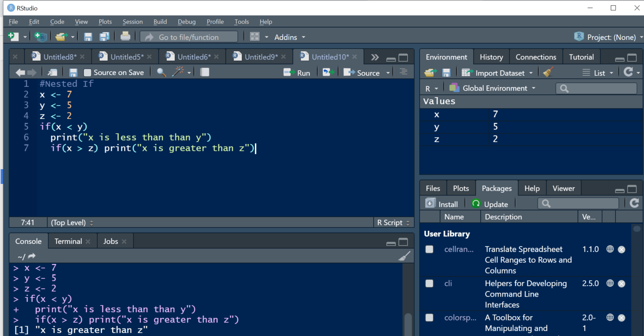Show more editor tabs chevron
Image resolution: width=644 pixels, height=336 pixels.
click(x=375, y=57)
